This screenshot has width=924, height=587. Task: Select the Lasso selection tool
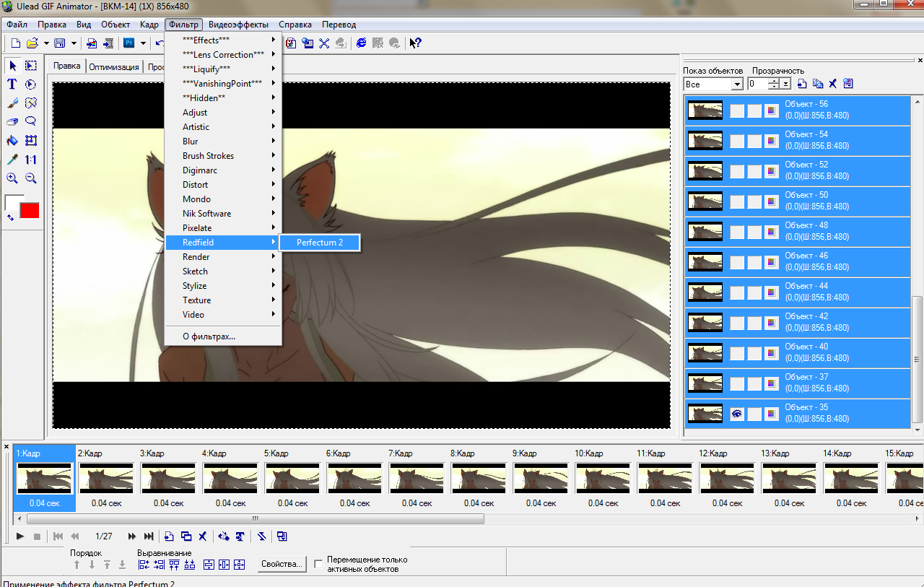[x=31, y=122]
